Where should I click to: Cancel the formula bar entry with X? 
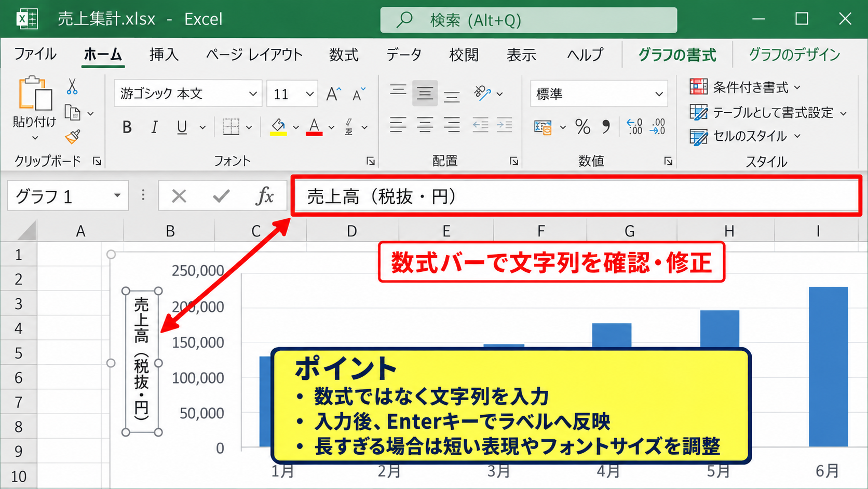(179, 196)
